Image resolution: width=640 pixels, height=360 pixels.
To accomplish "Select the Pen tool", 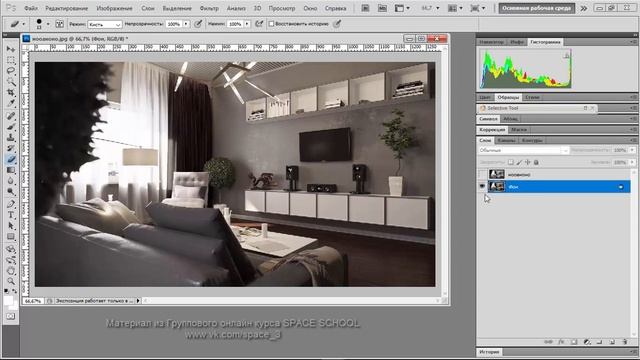I will point(11,204).
